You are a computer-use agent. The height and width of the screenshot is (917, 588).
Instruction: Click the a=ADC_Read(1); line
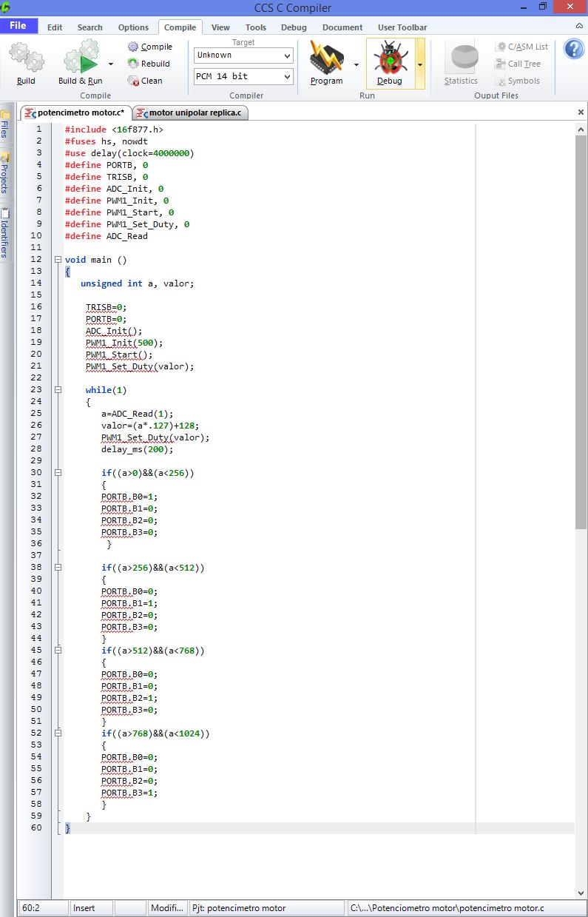point(138,414)
